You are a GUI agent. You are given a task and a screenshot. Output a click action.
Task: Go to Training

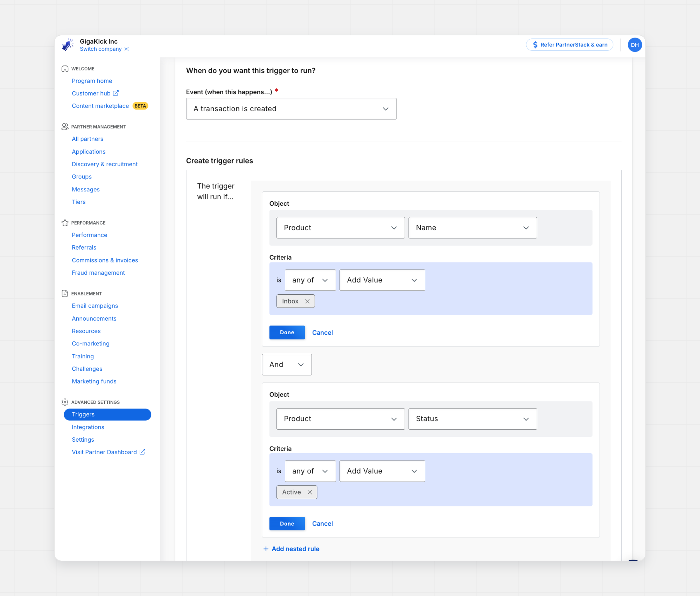[x=83, y=356]
